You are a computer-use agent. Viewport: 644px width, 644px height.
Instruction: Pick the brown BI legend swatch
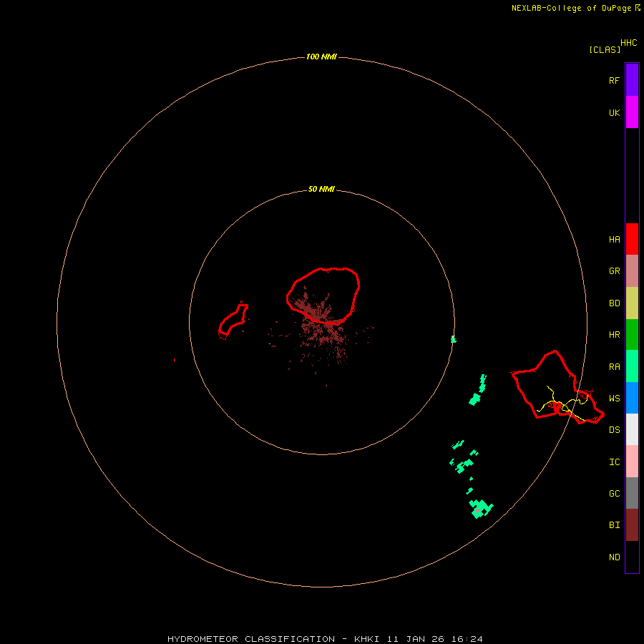[x=632, y=525]
